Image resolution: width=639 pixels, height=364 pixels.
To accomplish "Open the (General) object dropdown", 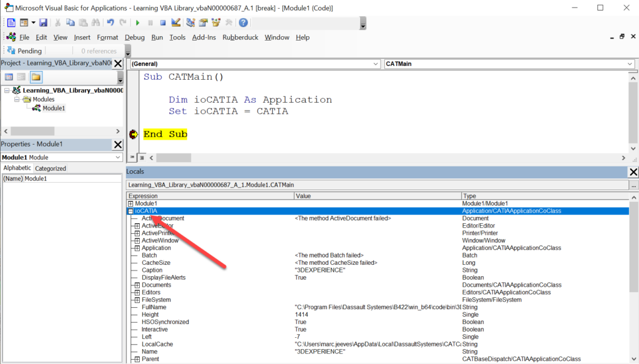I will pyautogui.click(x=255, y=64).
